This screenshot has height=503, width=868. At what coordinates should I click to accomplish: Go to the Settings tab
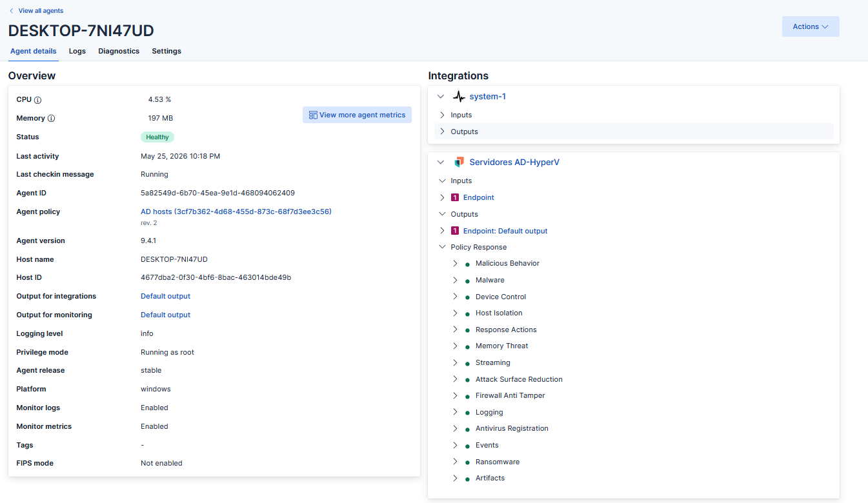coord(167,51)
